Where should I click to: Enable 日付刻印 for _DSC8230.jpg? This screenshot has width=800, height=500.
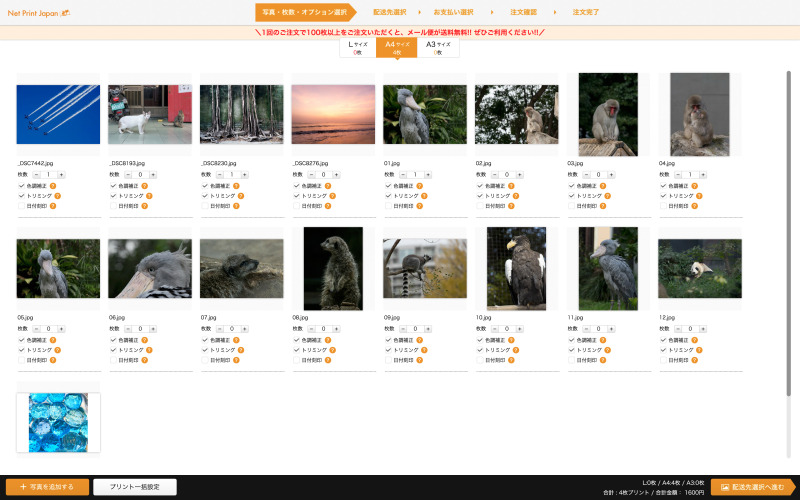pos(205,206)
